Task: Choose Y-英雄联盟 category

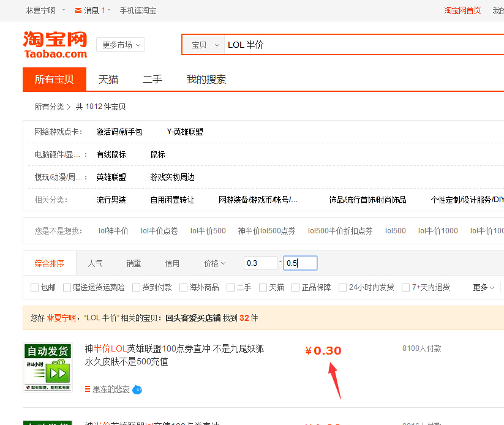Action: pos(185,132)
